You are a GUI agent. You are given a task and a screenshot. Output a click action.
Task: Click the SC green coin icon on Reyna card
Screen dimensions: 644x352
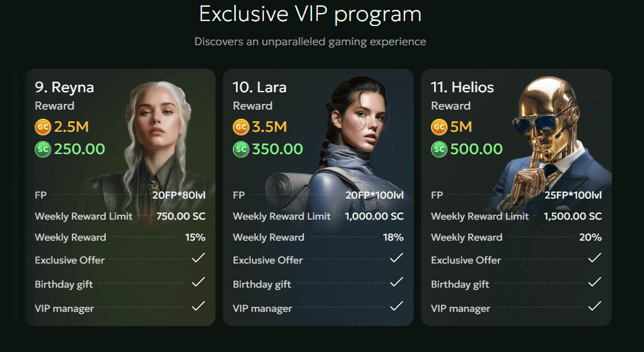43,149
